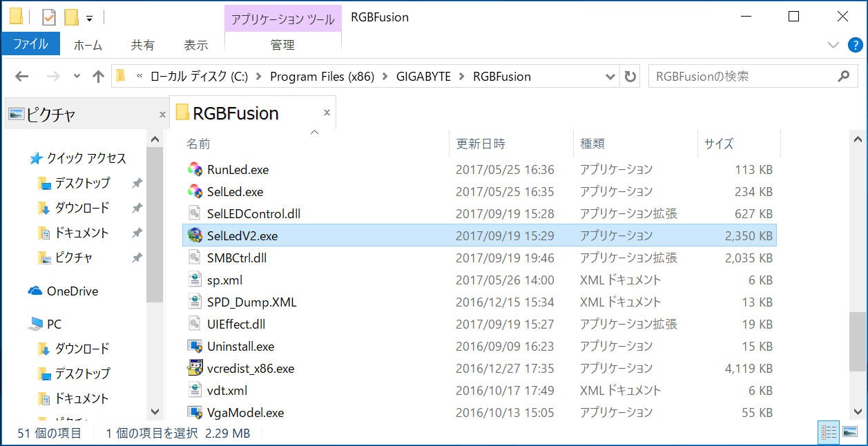Click the Uninstall.exe shield icon
The width and height of the screenshot is (868, 446).
(x=195, y=346)
